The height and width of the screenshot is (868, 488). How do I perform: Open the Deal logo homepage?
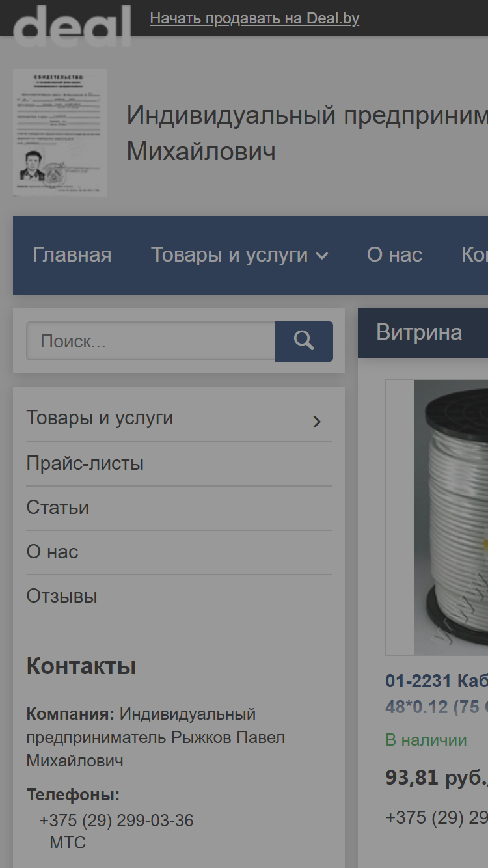tap(72, 25)
